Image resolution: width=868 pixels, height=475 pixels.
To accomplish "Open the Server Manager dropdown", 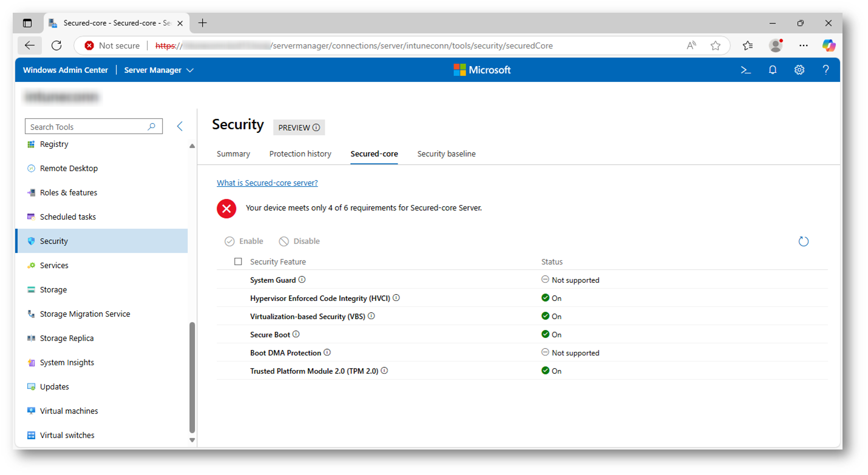I will click(159, 70).
